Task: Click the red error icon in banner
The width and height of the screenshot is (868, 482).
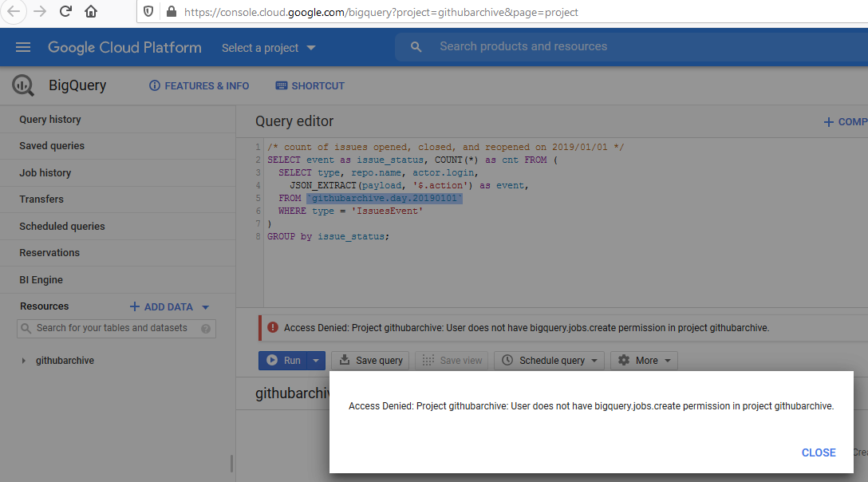Action: tap(272, 327)
